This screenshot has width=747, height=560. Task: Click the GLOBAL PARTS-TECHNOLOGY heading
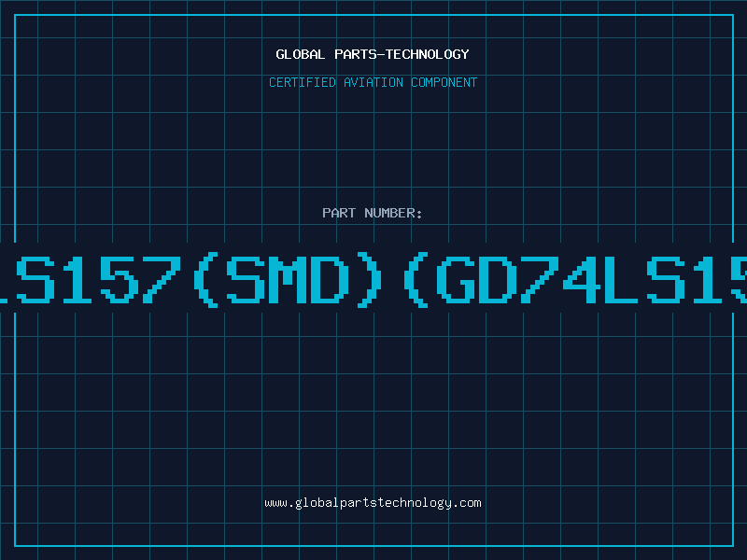(x=373, y=54)
